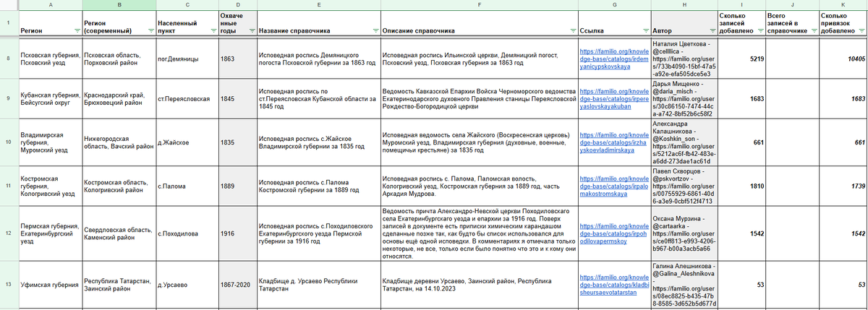868x310 pixels.
Task: Select column F header
Action: point(478,4)
